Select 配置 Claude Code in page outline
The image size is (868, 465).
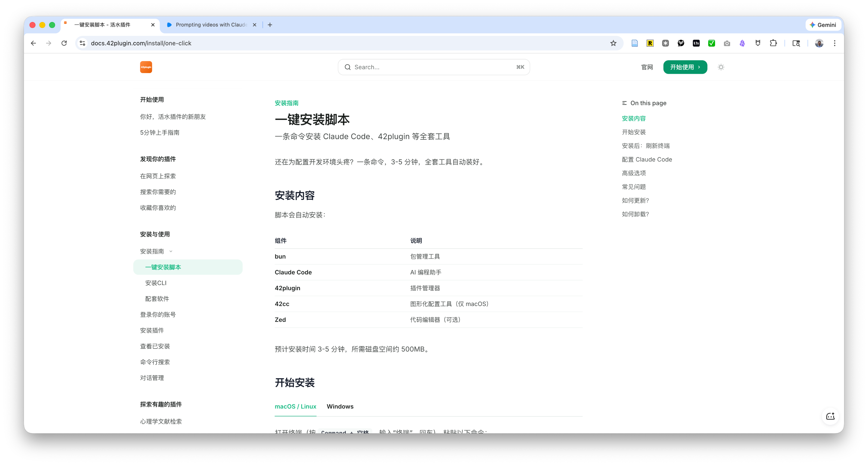(x=647, y=159)
